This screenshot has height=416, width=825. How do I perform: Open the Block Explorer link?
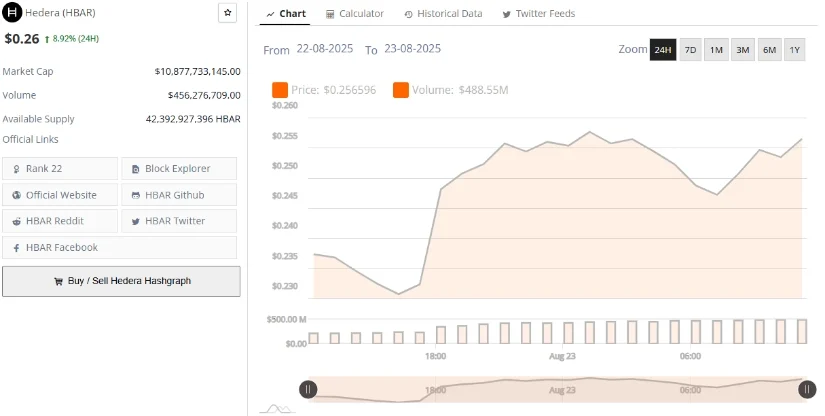point(179,169)
